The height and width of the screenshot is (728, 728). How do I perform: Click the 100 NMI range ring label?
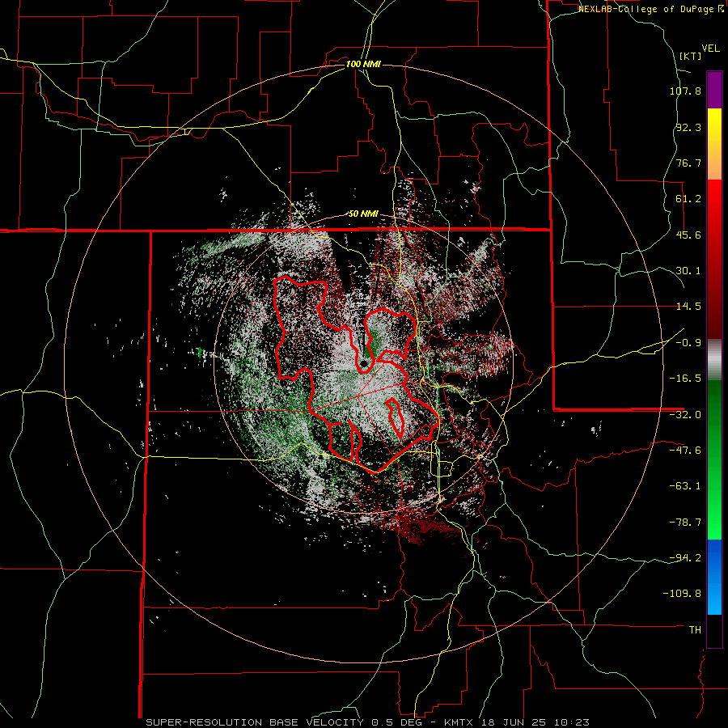363,64
